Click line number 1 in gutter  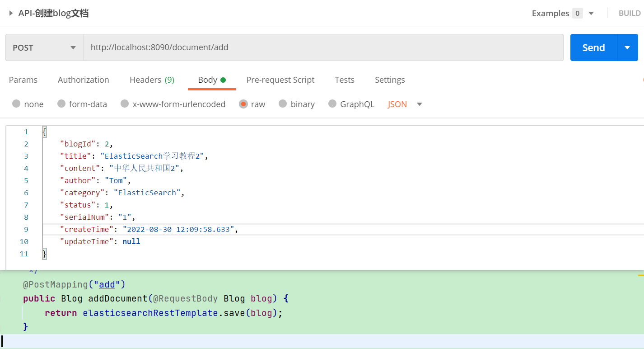pyautogui.click(x=26, y=132)
